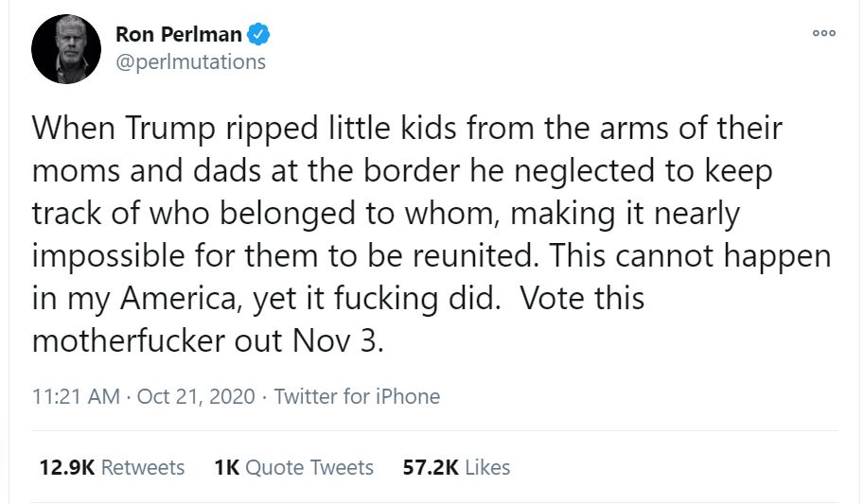Click the 57.2K likes count number
Screen dimensions: 864x504
tap(431, 467)
